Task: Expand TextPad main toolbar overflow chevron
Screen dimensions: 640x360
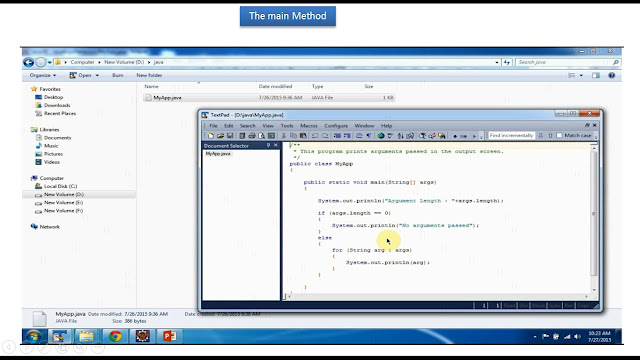Action: 481,136
